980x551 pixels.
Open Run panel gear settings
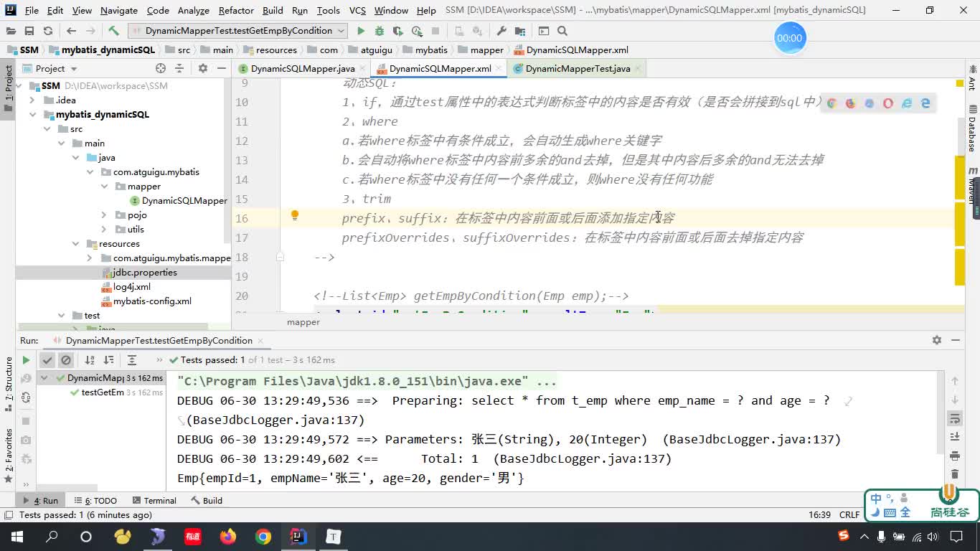(936, 340)
